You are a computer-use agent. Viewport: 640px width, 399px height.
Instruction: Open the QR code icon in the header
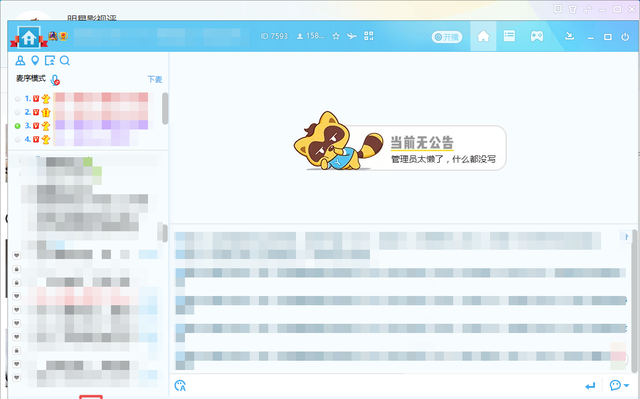[x=369, y=36]
